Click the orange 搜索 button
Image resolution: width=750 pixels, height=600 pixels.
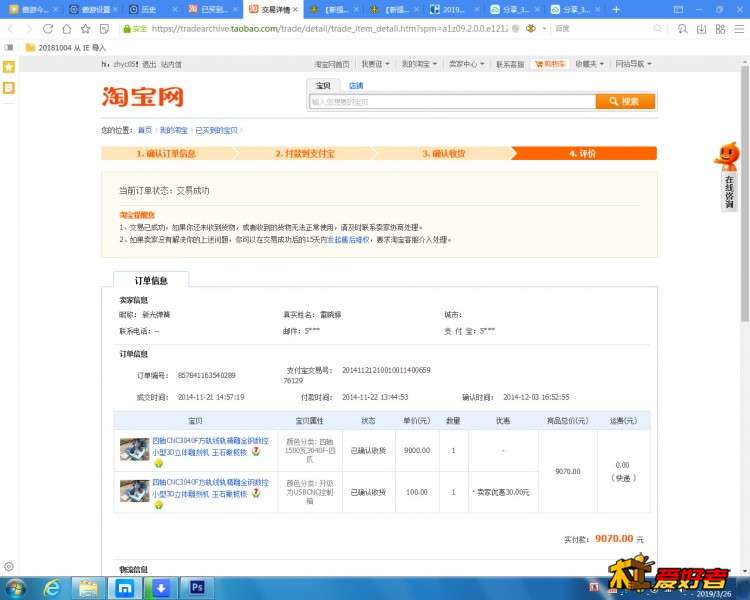tap(625, 101)
